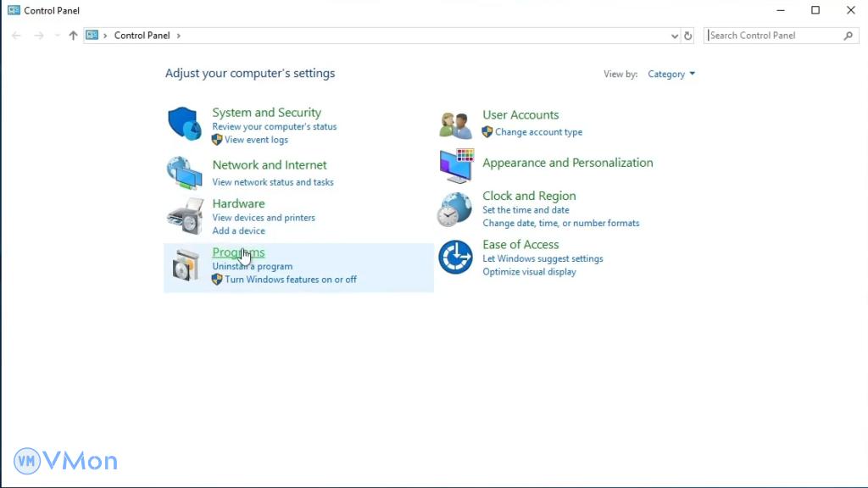The width and height of the screenshot is (868, 488).
Task: Click the Appearance and Personalization monitor icon
Action: click(455, 166)
